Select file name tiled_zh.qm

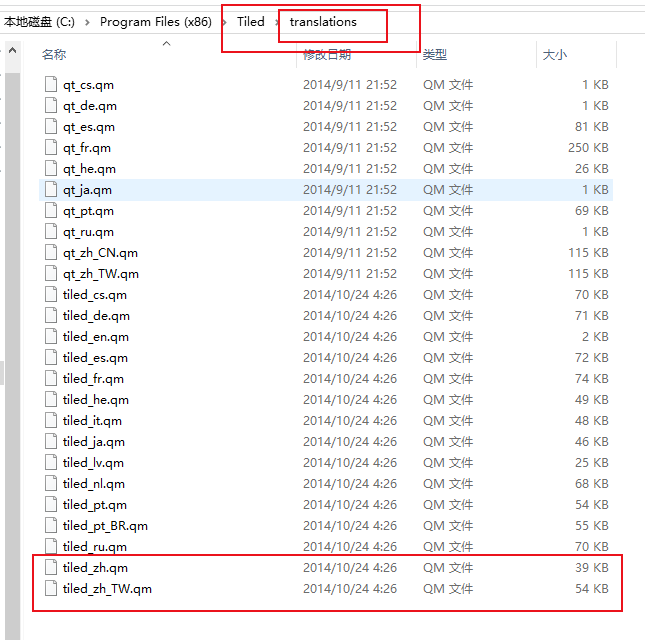pyautogui.click(x=95, y=568)
